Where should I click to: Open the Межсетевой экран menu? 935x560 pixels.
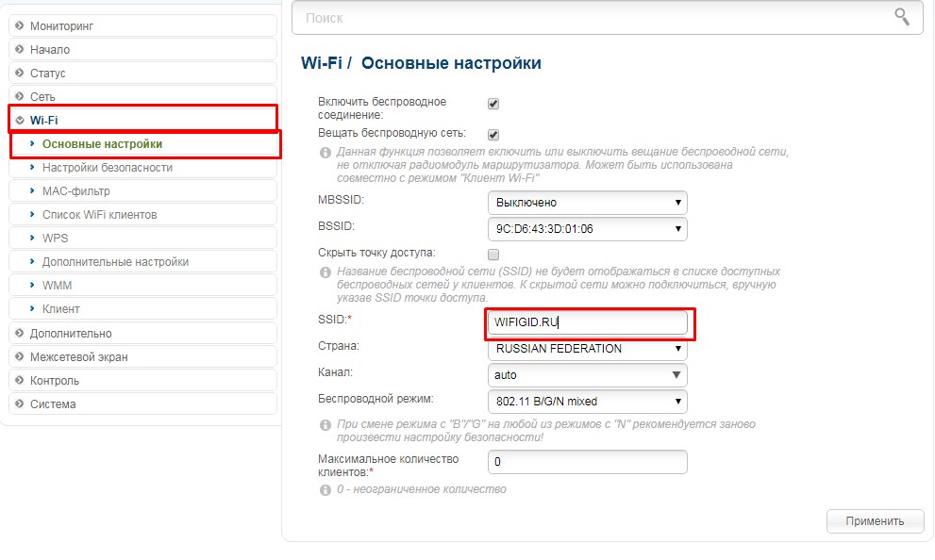point(143,357)
